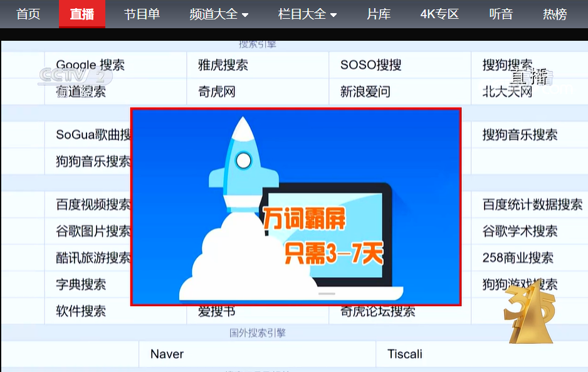Click the 谷歌学术搜索 entry
Screen dimensions: 588x372
pyautogui.click(x=520, y=231)
